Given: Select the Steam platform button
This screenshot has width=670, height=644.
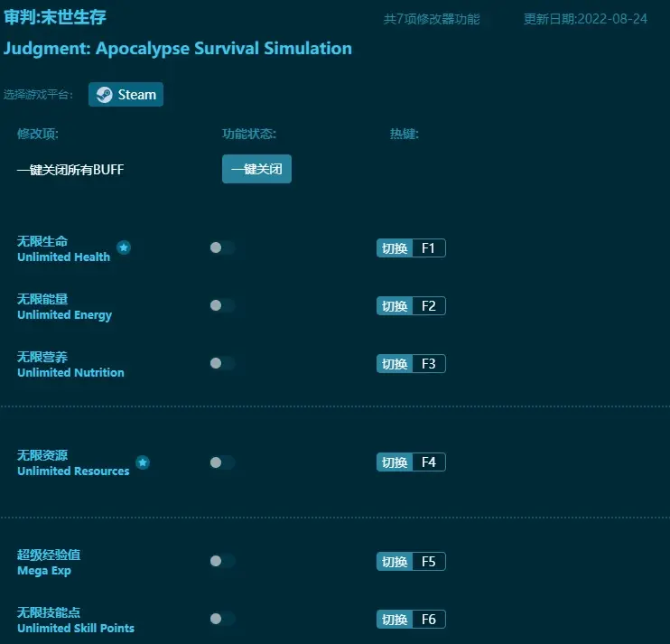Looking at the screenshot, I should 126,95.
